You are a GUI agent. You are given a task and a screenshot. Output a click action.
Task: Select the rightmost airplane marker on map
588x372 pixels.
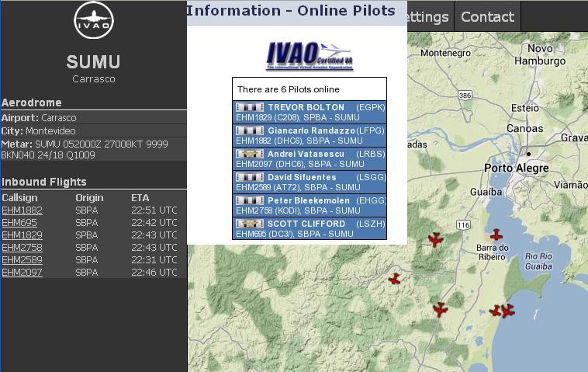coord(508,311)
